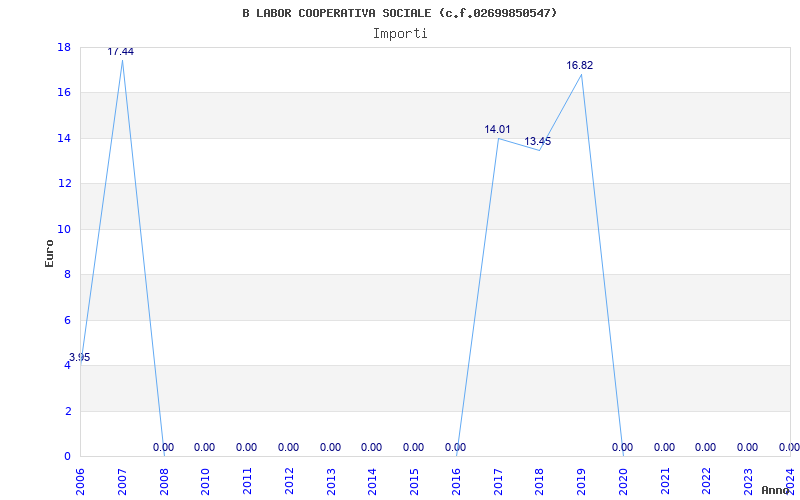Select the 13.45 data value label

click(538, 141)
